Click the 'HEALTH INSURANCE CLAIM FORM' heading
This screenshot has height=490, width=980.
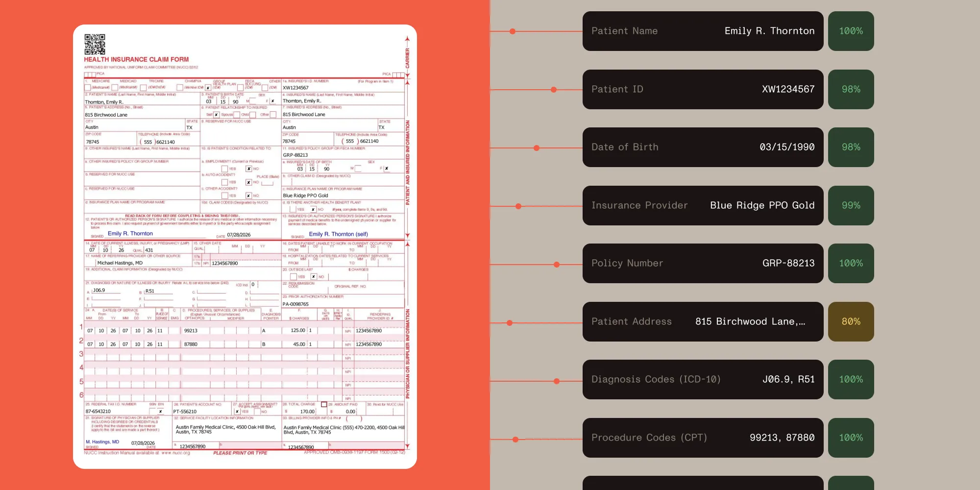tap(136, 59)
